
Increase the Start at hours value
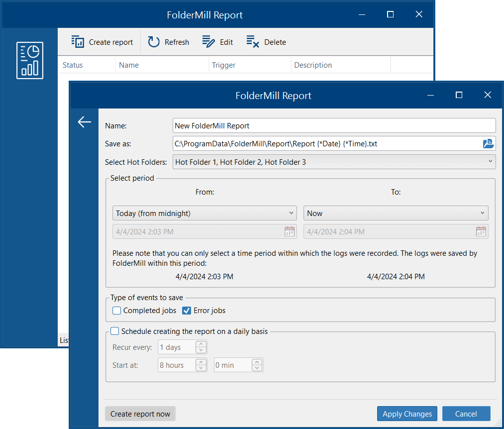tap(201, 362)
